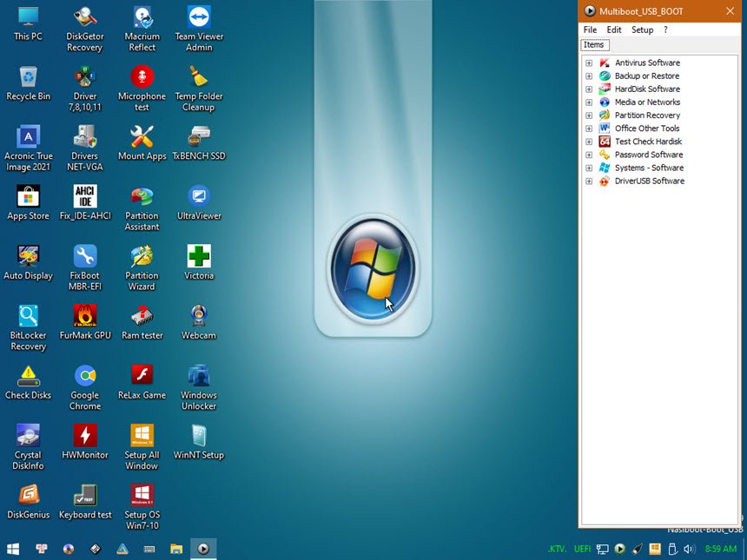Image resolution: width=747 pixels, height=560 pixels.
Task: Open the DiskGetor Recovery desktop icon
Action: tap(85, 29)
